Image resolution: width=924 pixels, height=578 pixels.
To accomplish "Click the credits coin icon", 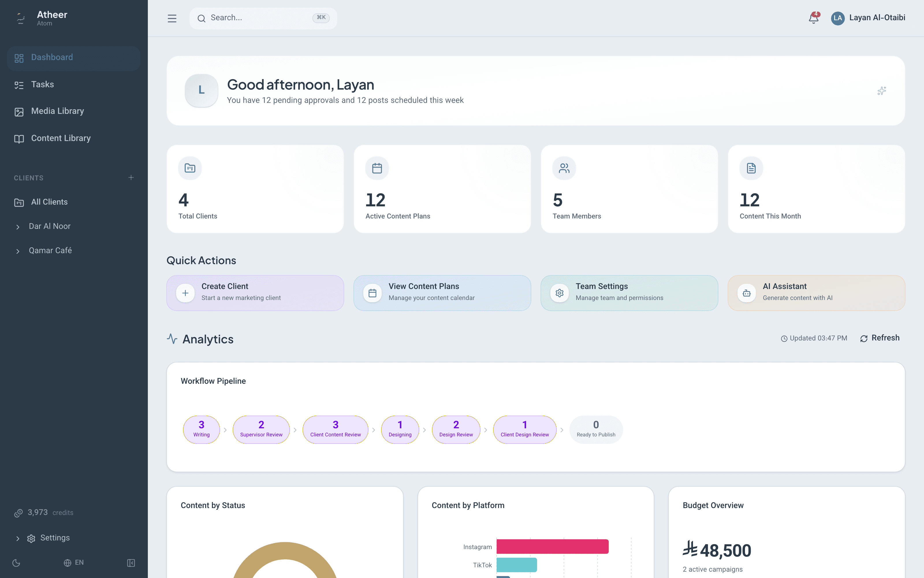I will [18, 513].
